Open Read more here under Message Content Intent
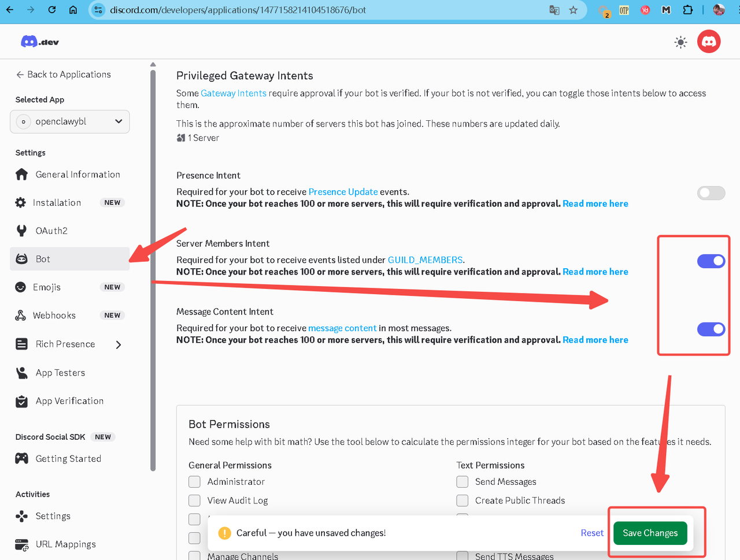The width and height of the screenshot is (740, 560). pos(595,340)
